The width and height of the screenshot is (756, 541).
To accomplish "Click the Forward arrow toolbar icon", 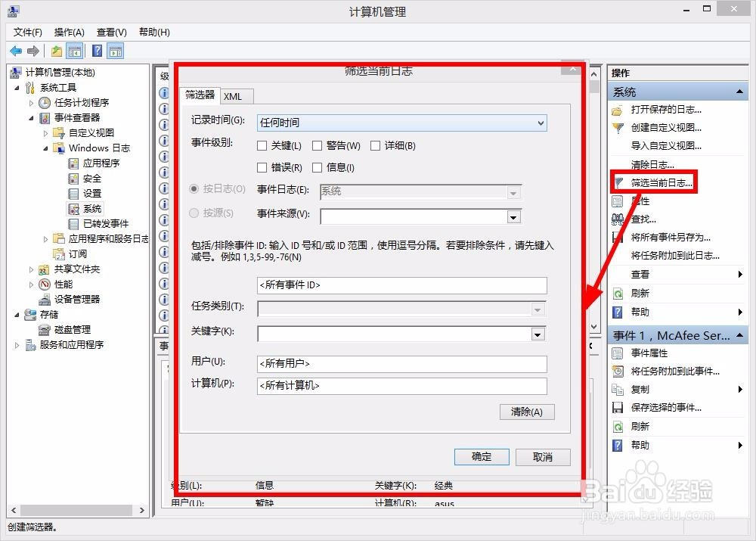I will 33,51.
